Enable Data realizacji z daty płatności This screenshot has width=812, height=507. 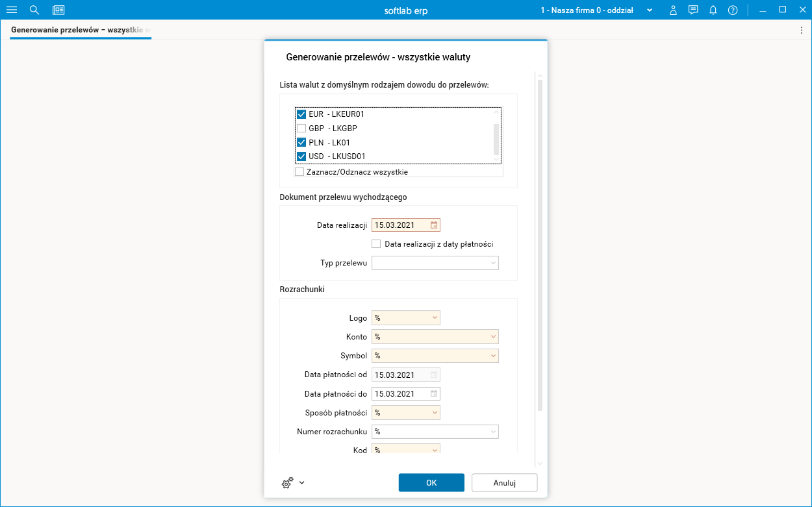(376, 244)
